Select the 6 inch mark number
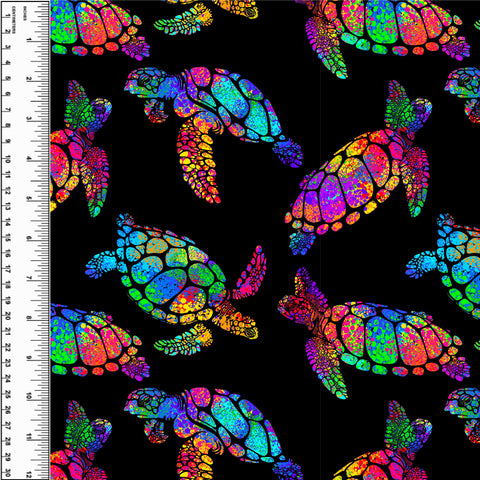The width and height of the screenshot is (480, 480). tap(29, 238)
